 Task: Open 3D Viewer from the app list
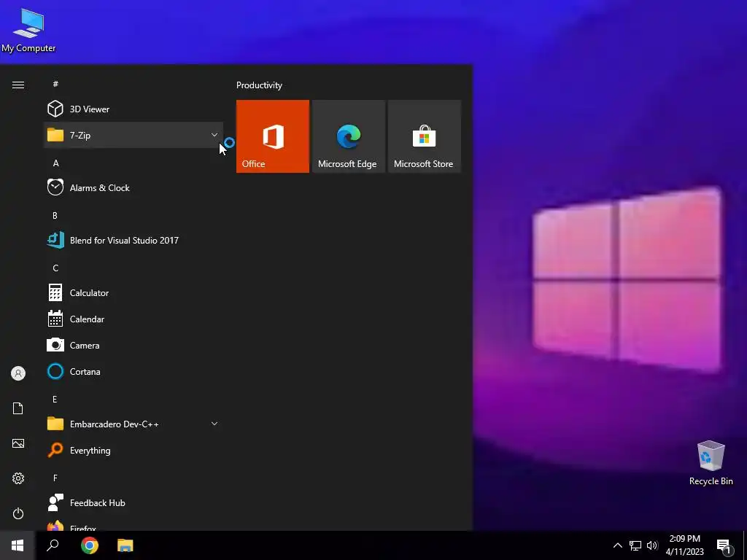click(133, 109)
